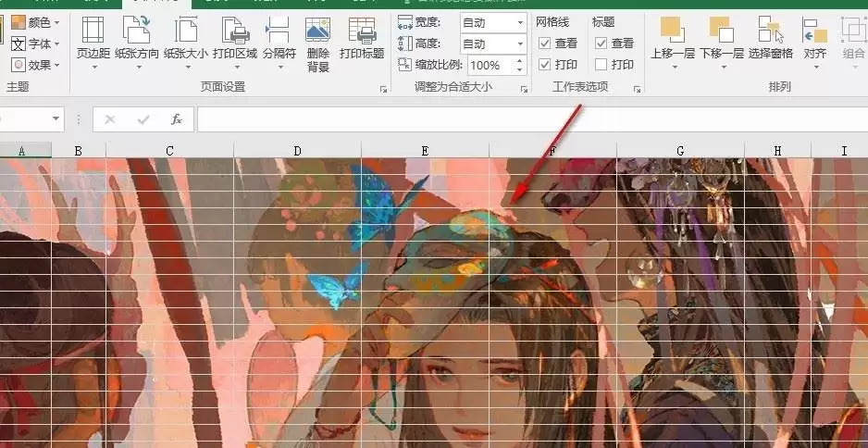The height and width of the screenshot is (448, 868).
Task: Toggle the 网格线 打印 checkbox
Action: pyautogui.click(x=545, y=65)
